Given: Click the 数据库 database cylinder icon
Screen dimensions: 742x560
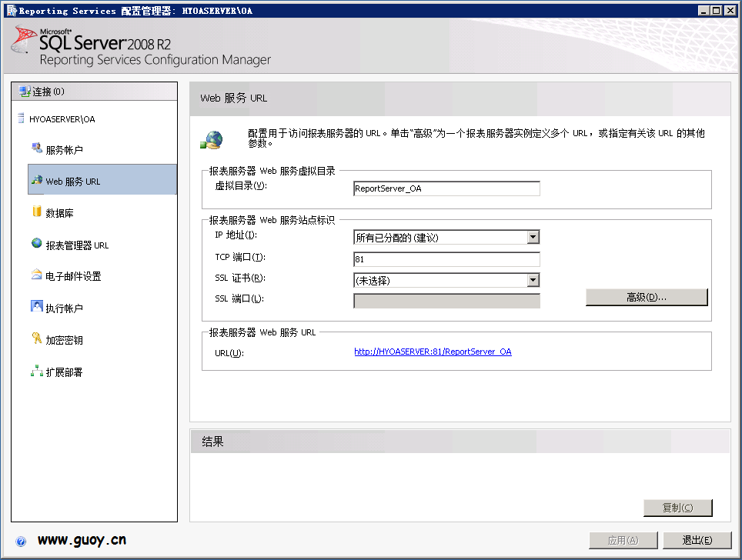Looking at the screenshot, I should (x=37, y=212).
